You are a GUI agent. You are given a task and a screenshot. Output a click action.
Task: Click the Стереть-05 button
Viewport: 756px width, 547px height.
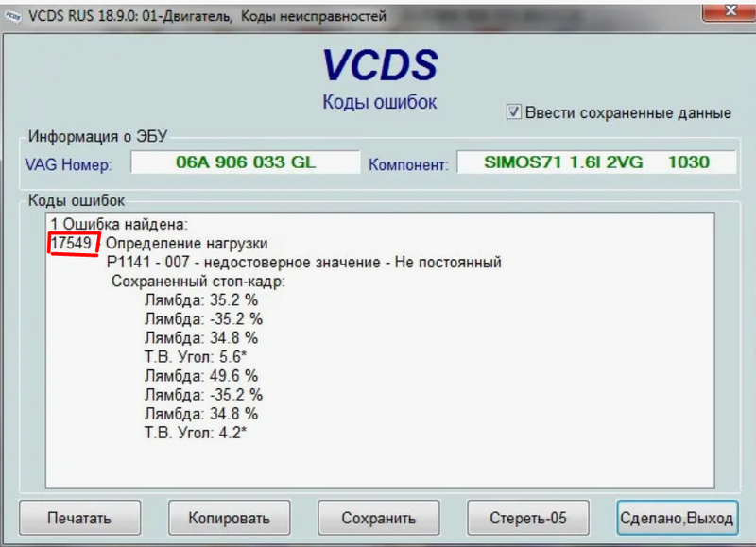coord(528,518)
